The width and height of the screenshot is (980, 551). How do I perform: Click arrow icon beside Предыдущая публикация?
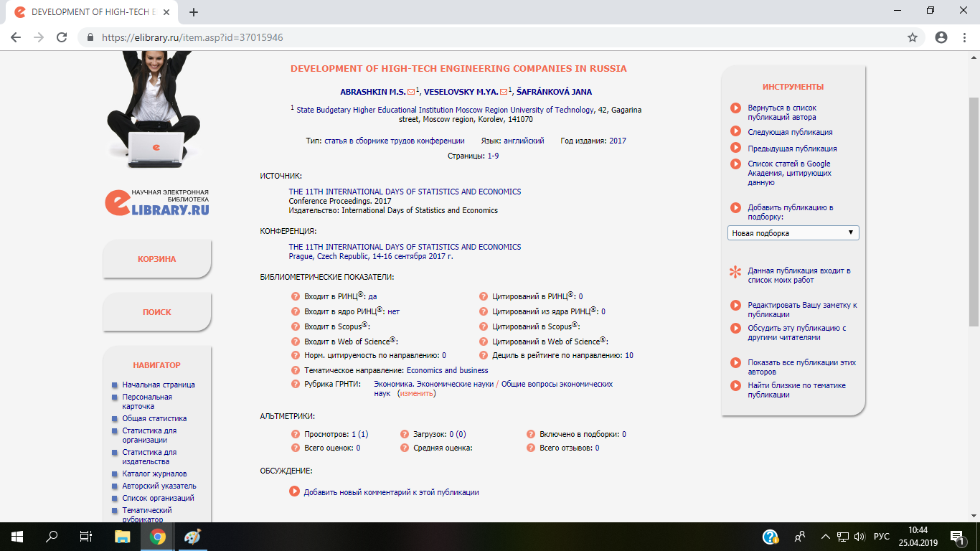[x=735, y=148]
